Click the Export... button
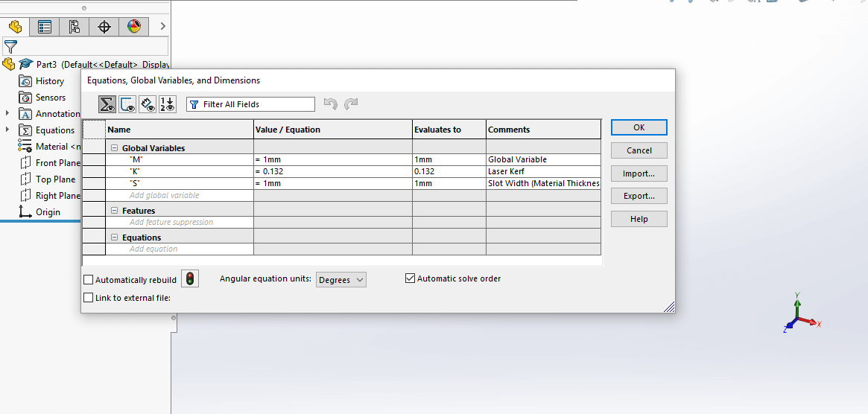The width and height of the screenshot is (868, 414). click(639, 196)
